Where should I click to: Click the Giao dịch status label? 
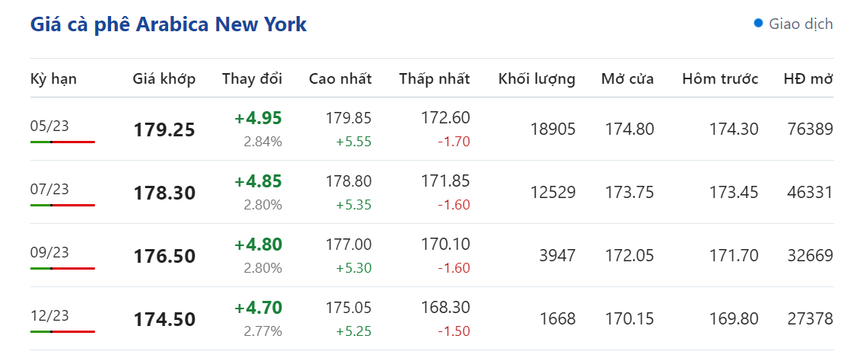click(800, 24)
